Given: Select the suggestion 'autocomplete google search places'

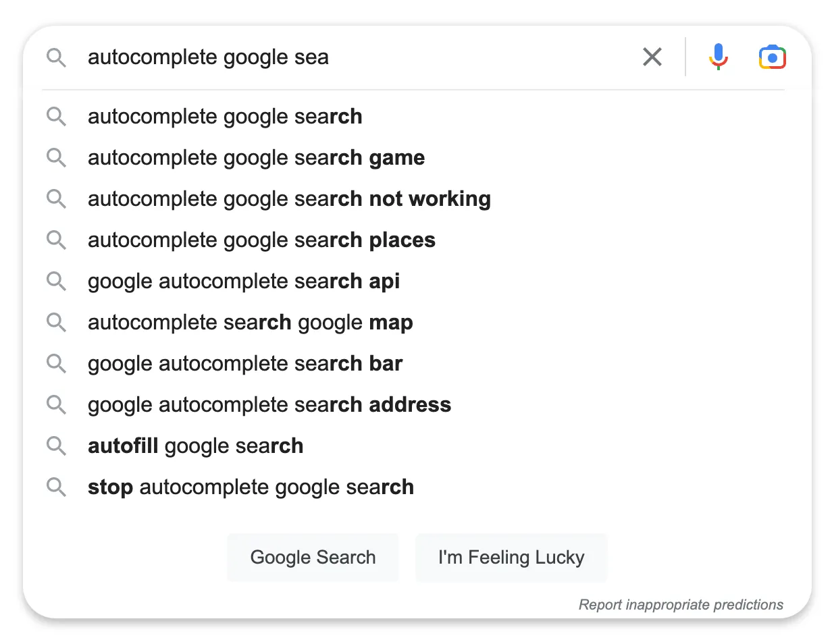Looking at the screenshot, I should point(261,240).
